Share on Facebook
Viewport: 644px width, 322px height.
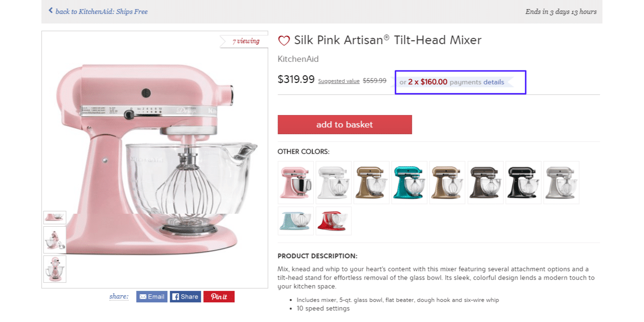185,297
